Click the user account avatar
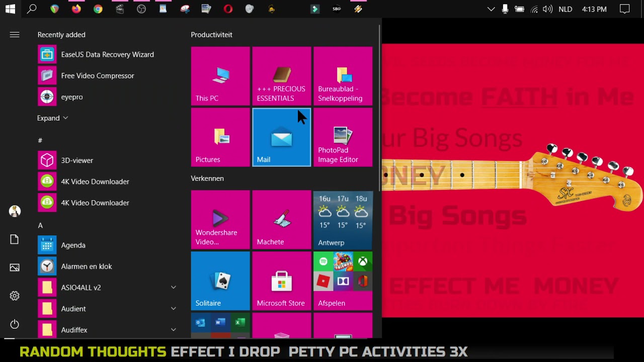 tap(15, 211)
